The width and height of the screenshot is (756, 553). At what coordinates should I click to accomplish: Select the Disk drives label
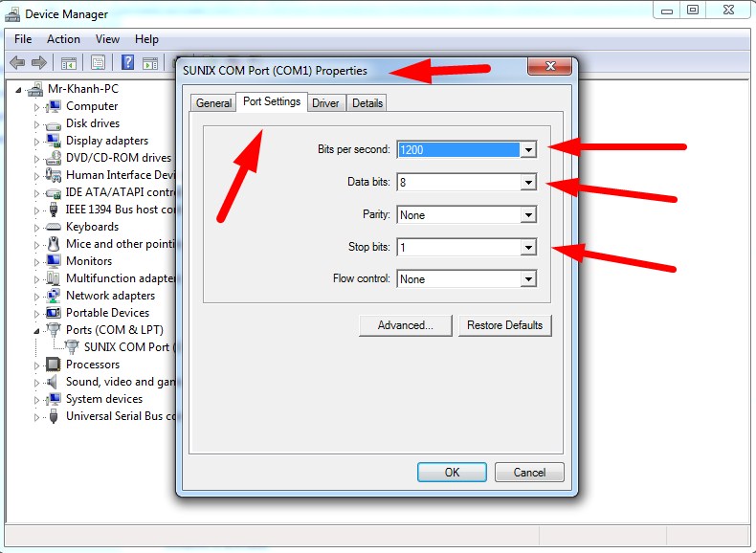pyautogui.click(x=93, y=123)
